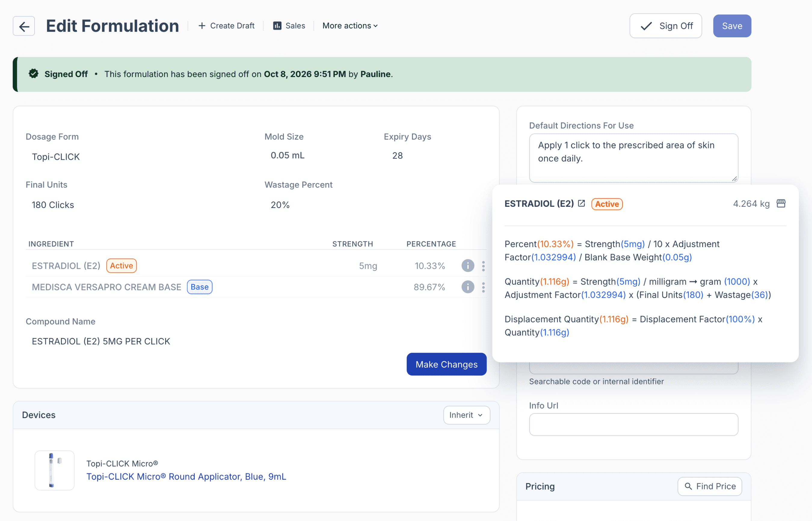Open info icon for Medisca Versapro row

click(x=468, y=287)
